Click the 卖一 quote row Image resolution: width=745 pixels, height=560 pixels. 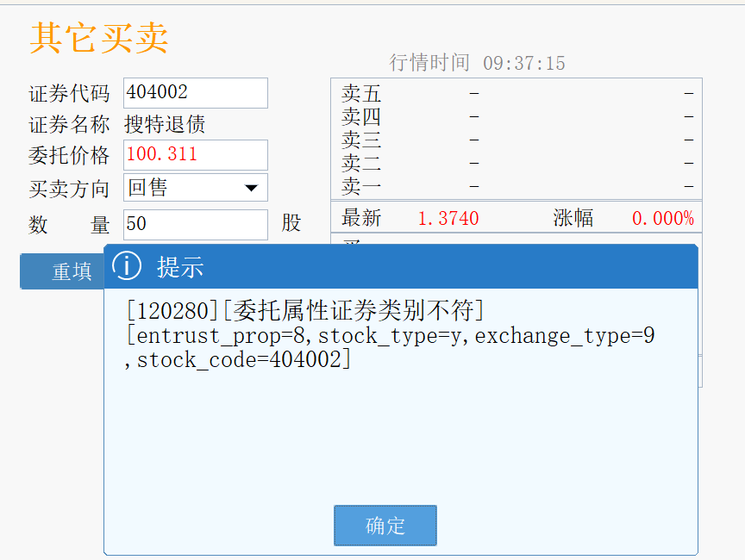pos(516,185)
